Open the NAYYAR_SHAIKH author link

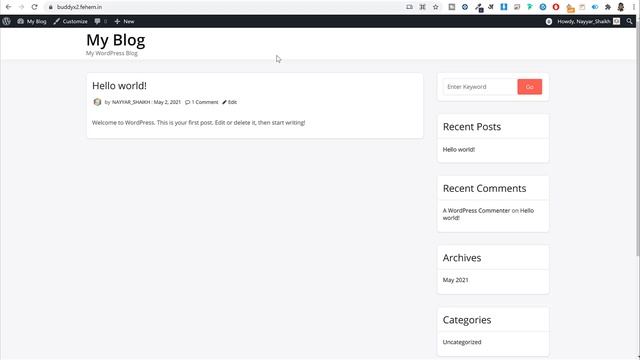(131, 102)
